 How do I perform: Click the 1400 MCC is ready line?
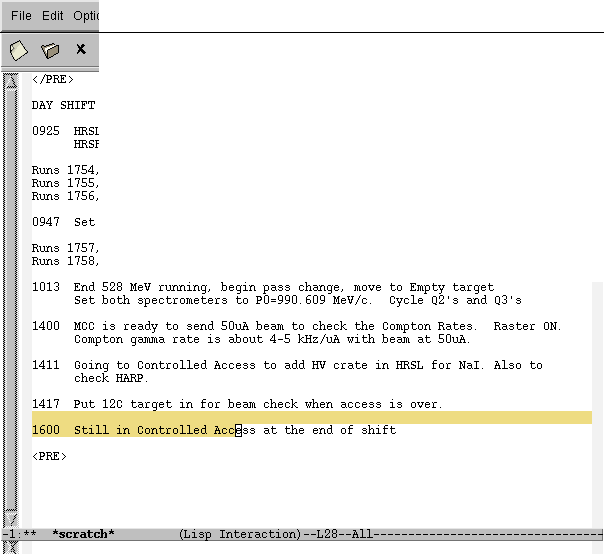(x=297, y=326)
